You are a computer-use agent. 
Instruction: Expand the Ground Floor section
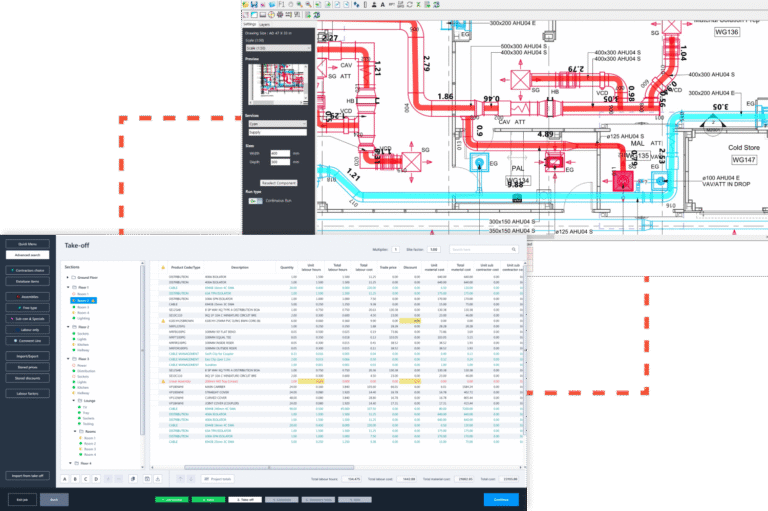pyautogui.click(x=68, y=277)
